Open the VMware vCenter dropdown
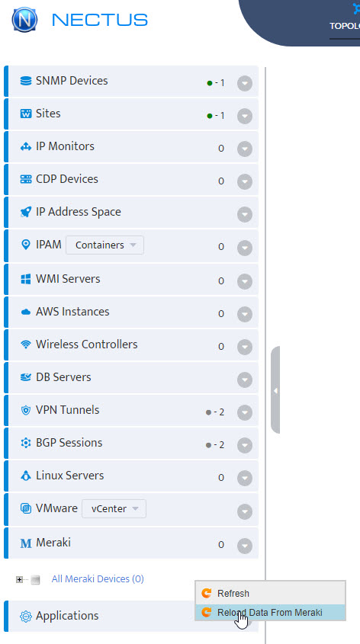 tap(114, 509)
